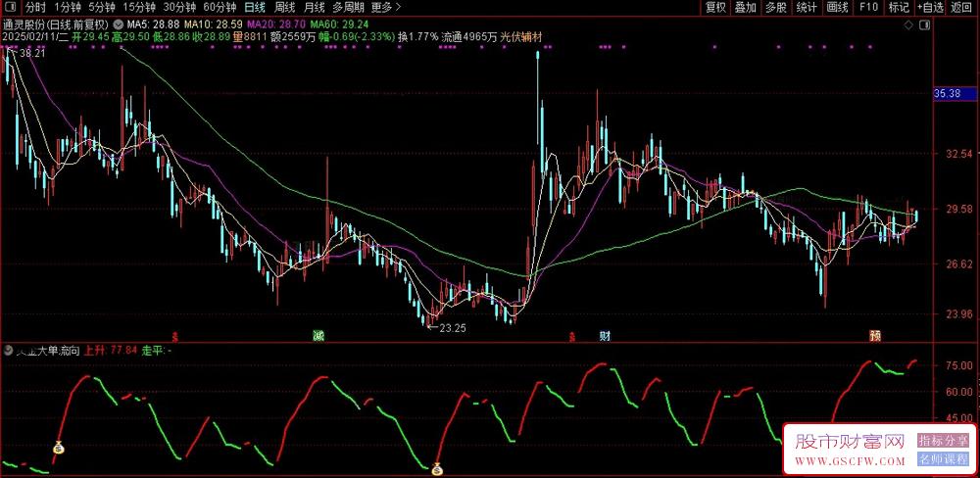Open F10 company information
The image size is (980, 478).
pos(868,8)
